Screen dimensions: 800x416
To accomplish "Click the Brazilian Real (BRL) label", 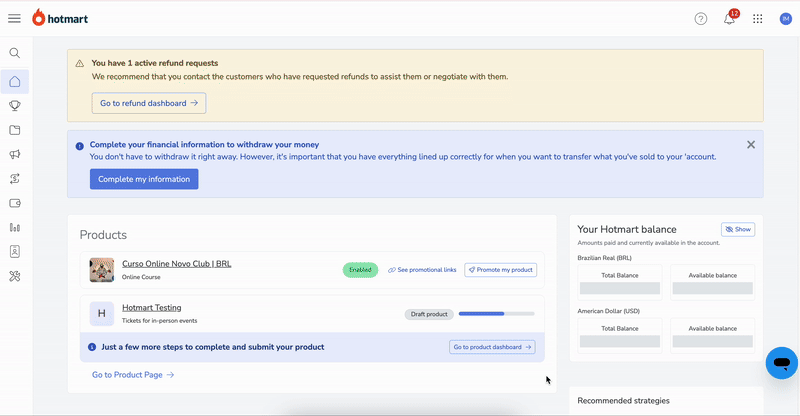I will (x=605, y=258).
